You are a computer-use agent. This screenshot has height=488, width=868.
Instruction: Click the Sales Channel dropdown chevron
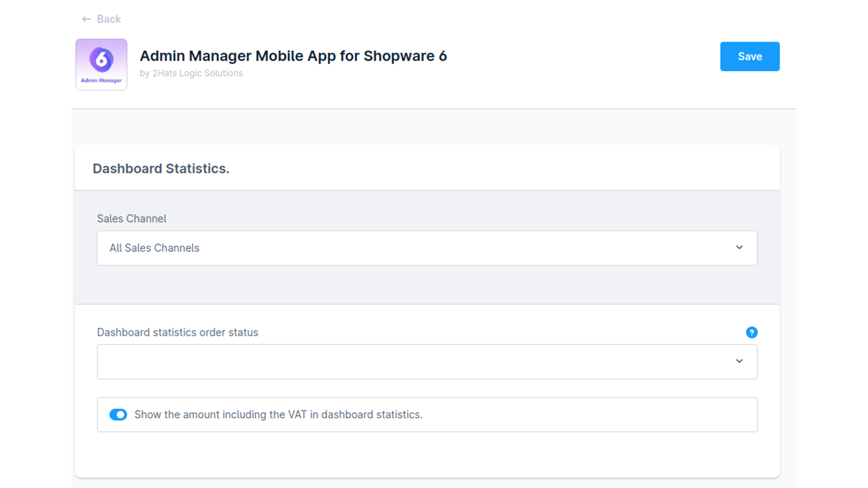(739, 248)
